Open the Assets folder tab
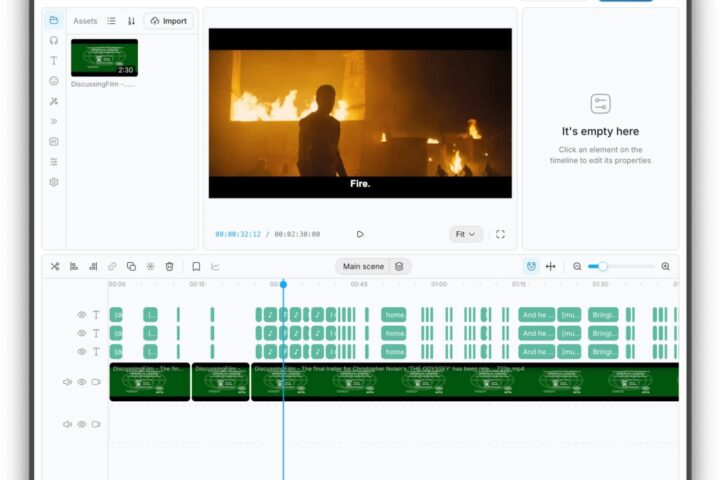This screenshot has width=720, height=480. coord(54,20)
